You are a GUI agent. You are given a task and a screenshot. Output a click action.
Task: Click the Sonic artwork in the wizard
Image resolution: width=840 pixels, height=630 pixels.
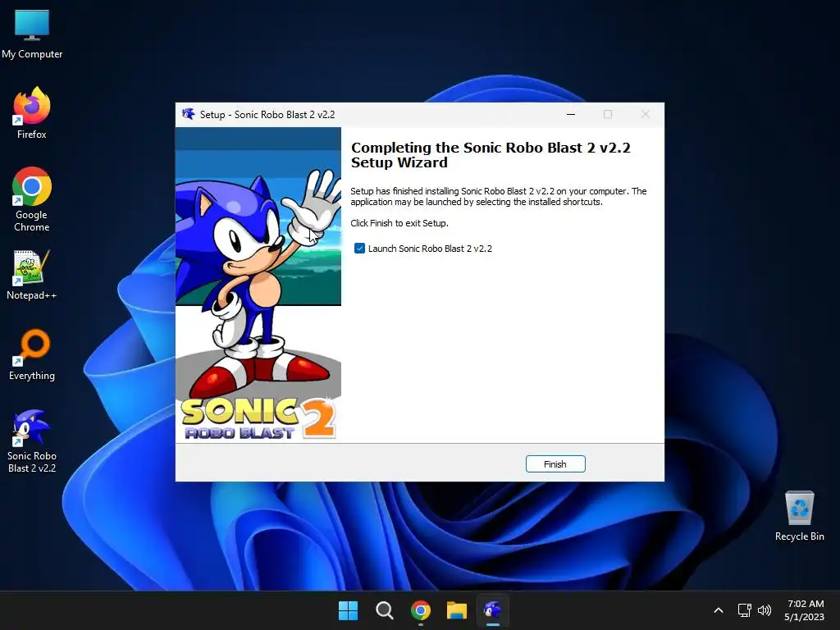click(258, 285)
